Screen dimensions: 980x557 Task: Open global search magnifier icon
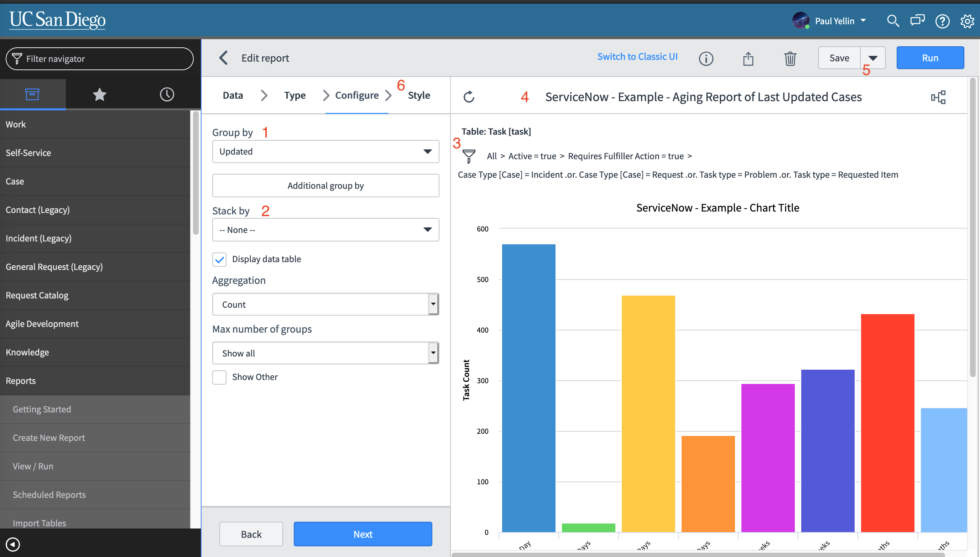(893, 21)
